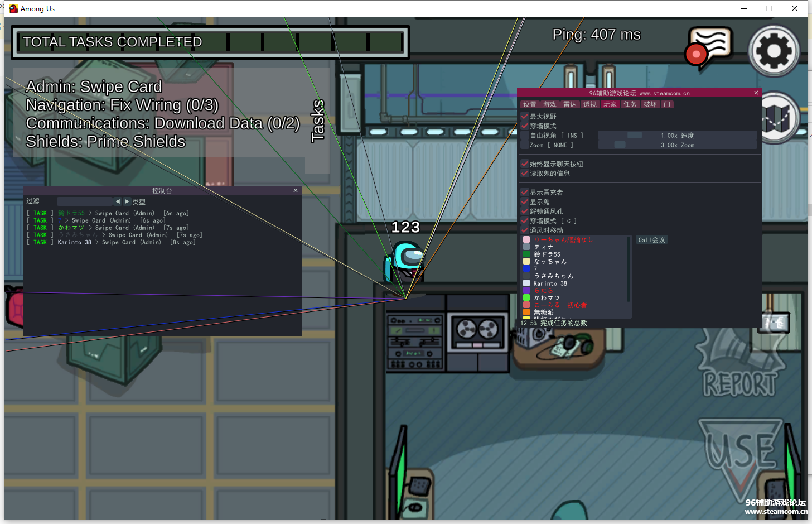
Task: Close the 96辅助游戏论坛 overlay window
Action: 756,93
